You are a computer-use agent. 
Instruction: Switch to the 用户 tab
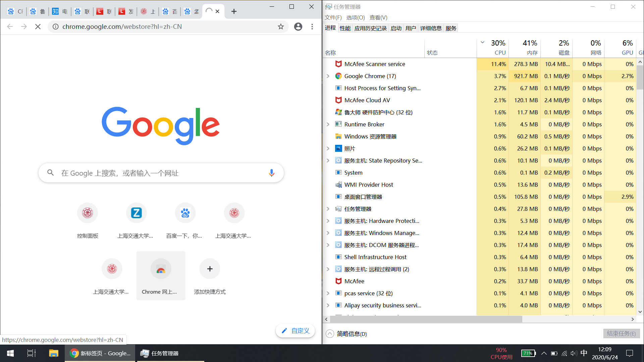click(x=411, y=28)
